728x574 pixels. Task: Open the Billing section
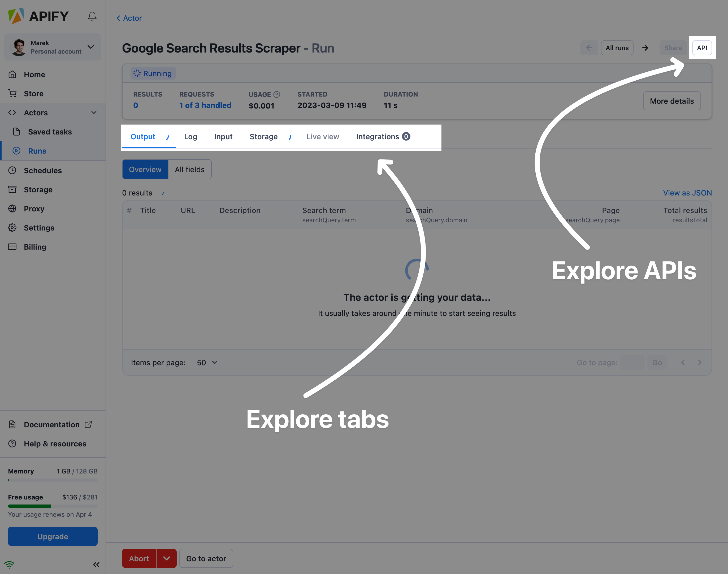point(34,247)
